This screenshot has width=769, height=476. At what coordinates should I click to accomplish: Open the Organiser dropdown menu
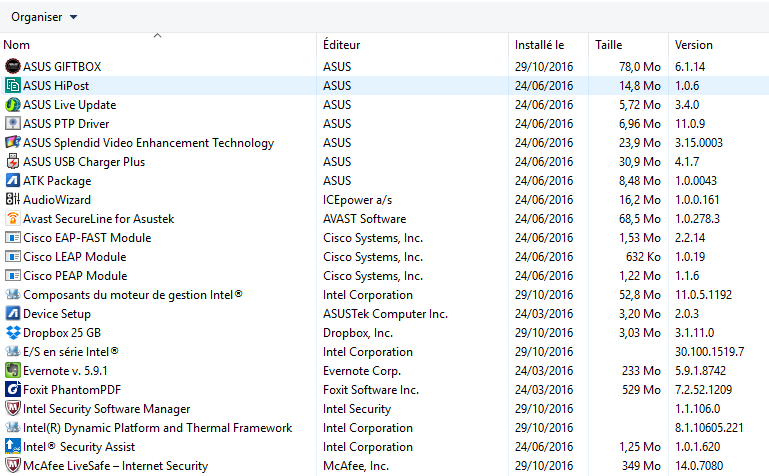click(44, 17)
